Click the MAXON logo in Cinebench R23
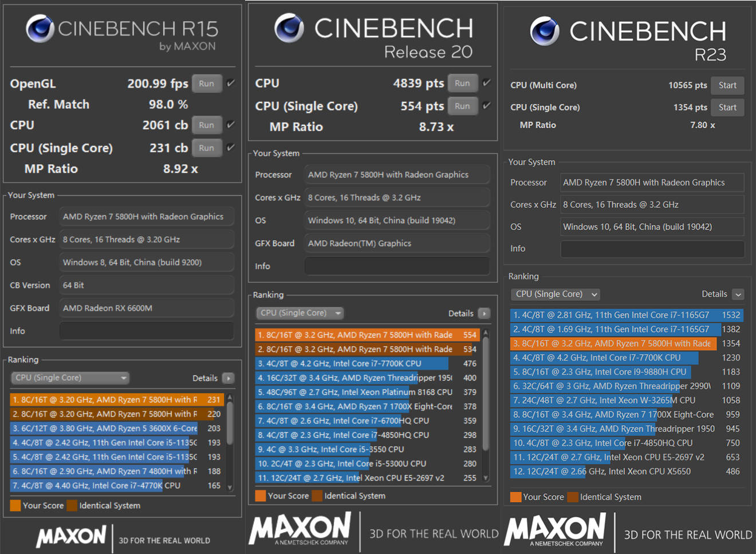The width and height of the screenshot is (756, 554). click(555, 529)
